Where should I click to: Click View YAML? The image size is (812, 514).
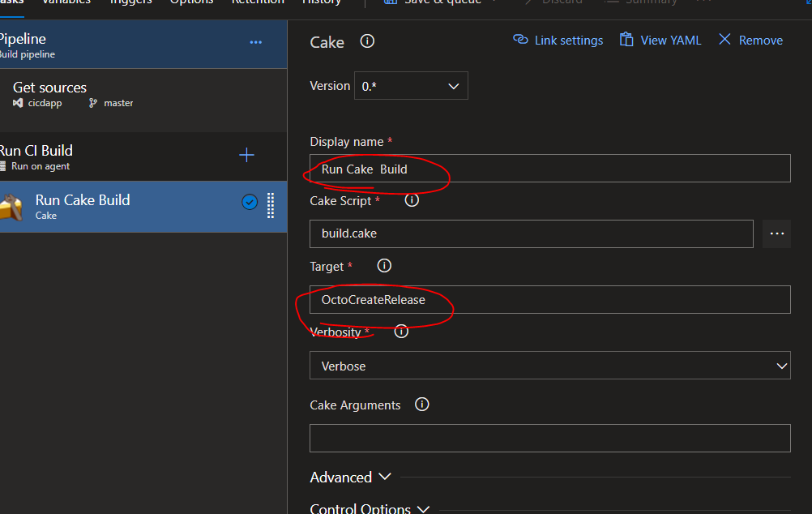tap(660, 41)
